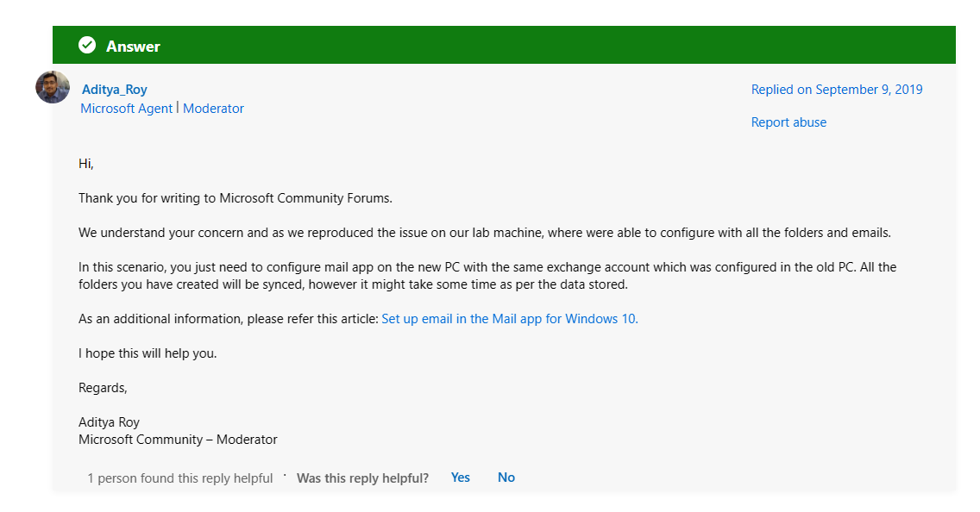Image resolution: width=980 pixels, height=512 pixels.
Task: Click the Moderator role label
Action: click(213, 108)
